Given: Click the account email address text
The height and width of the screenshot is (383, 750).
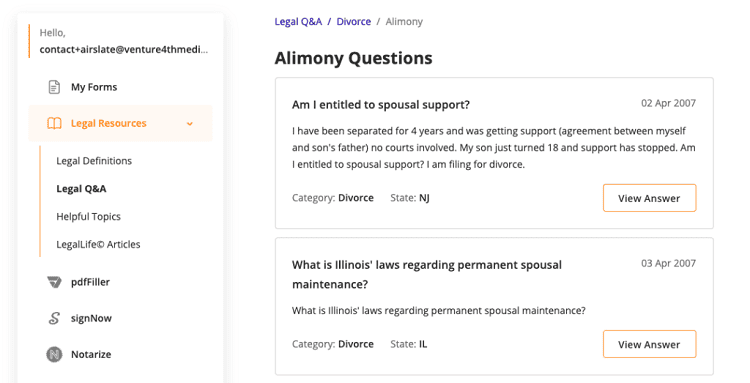Looking at the screenshot, I should tap(124, 50).
